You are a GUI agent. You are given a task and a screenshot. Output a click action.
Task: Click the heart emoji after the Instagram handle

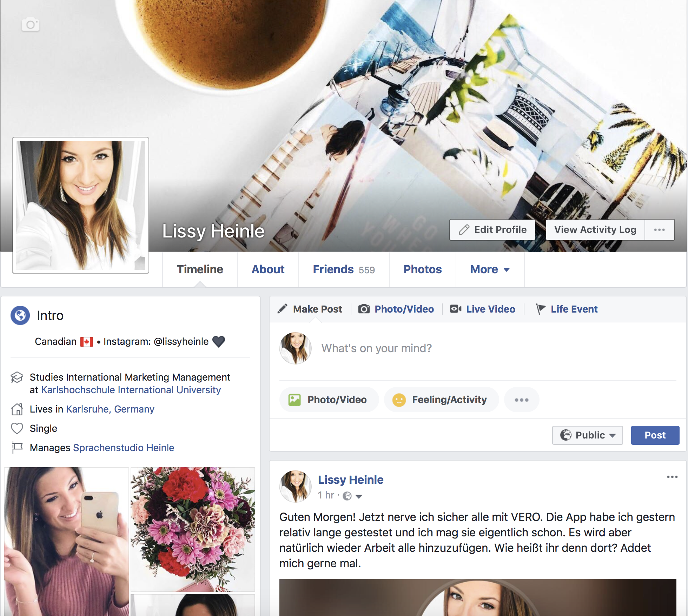219,342
